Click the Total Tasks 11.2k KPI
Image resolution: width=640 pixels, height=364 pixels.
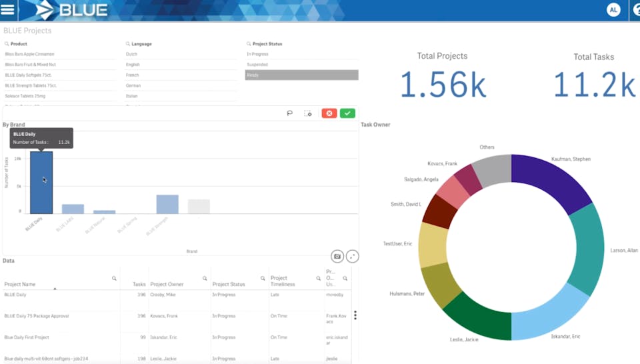pos(594,85)
